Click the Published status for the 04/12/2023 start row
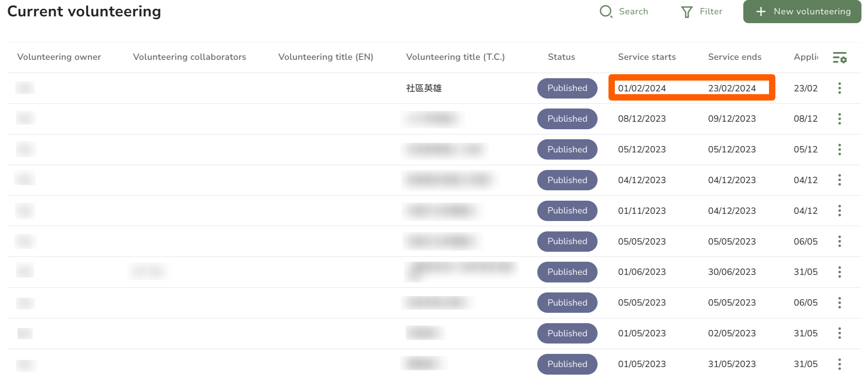868x383 pixels. [567, 180]
